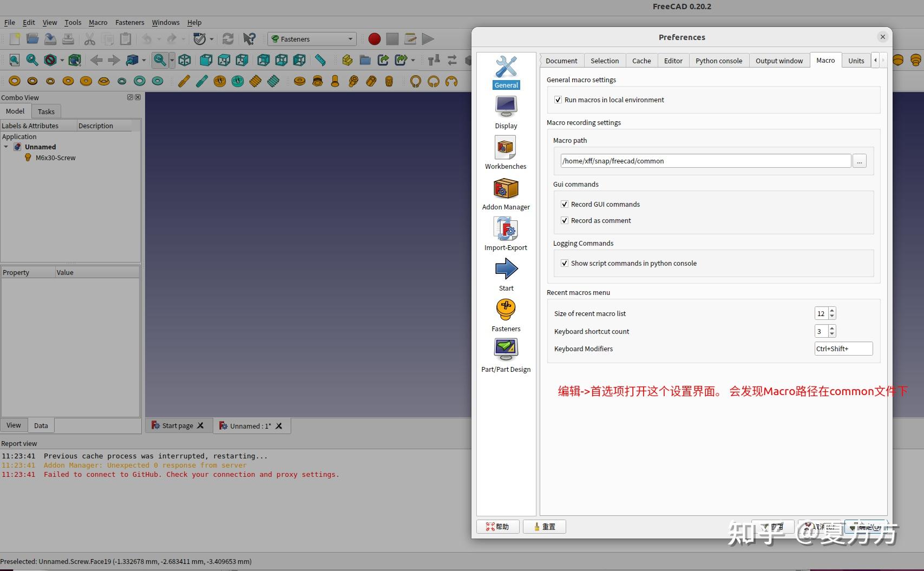Click the Create part yellow block icon

[x=348, y=60]
